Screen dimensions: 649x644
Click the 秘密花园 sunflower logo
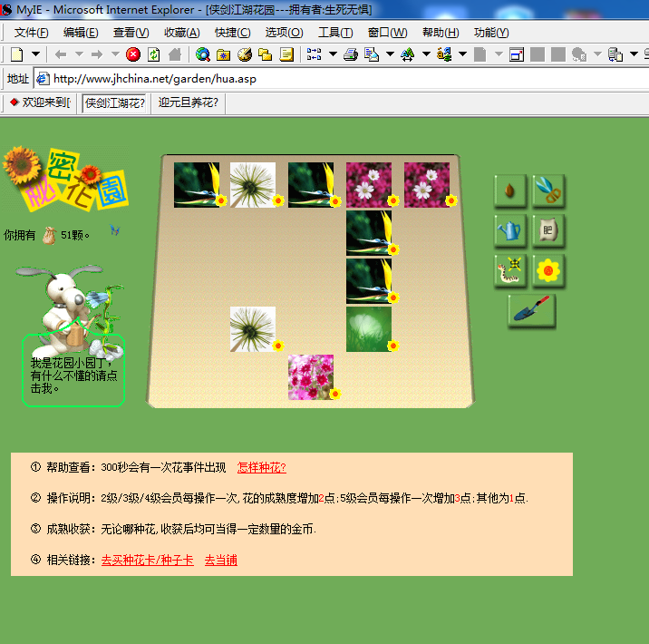(x=65, y=179)
